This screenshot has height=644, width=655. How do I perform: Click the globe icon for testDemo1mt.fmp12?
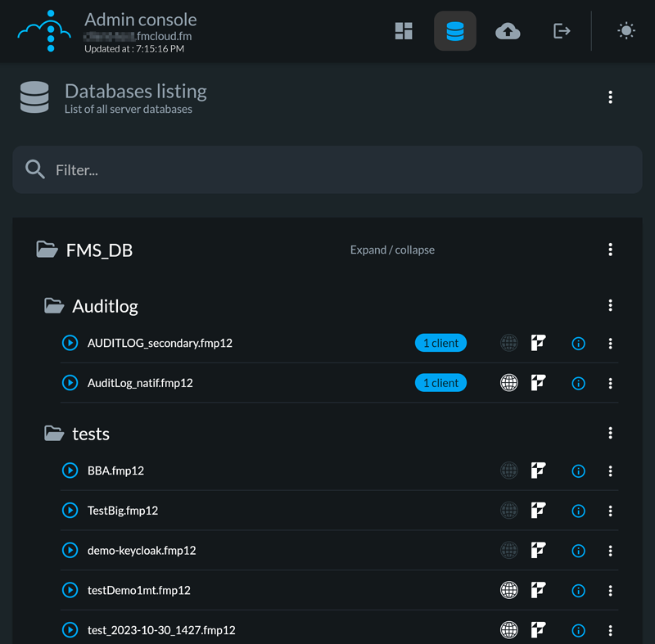coord(509,590)
